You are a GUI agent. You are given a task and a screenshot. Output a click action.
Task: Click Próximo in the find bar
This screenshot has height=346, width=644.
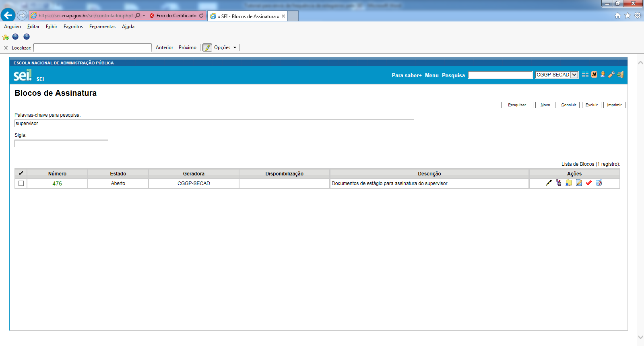pyautogui.click(x=188, y=47)
